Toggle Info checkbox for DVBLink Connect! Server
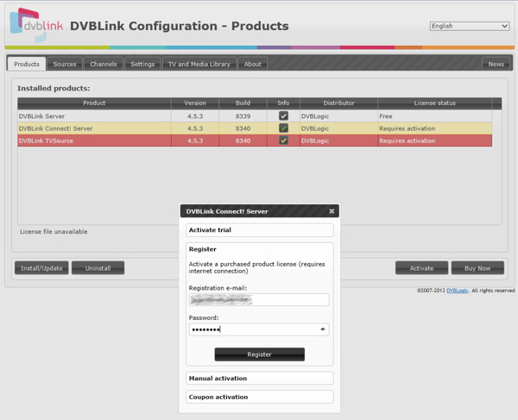This screenshot has height=420, width=518. [x=283, y=128]
